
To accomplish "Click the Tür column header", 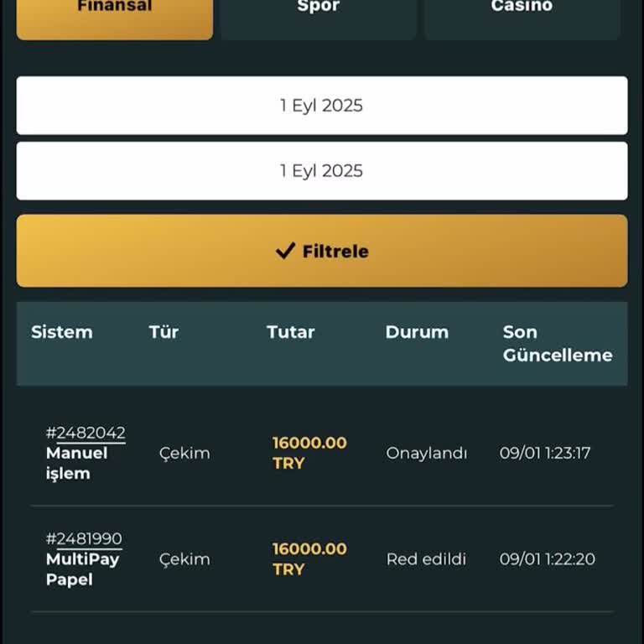I will [x=164, y=332].
